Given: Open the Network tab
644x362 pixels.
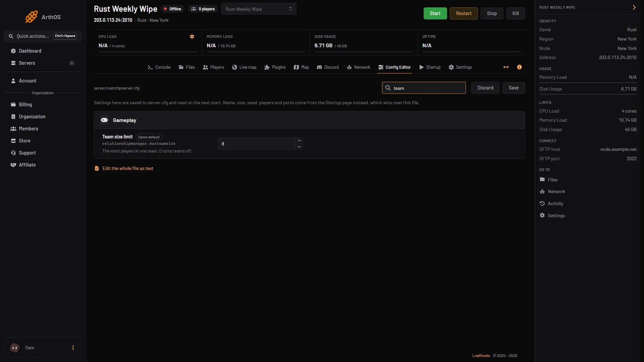Looking at the screenshot, I should (359, 67).
